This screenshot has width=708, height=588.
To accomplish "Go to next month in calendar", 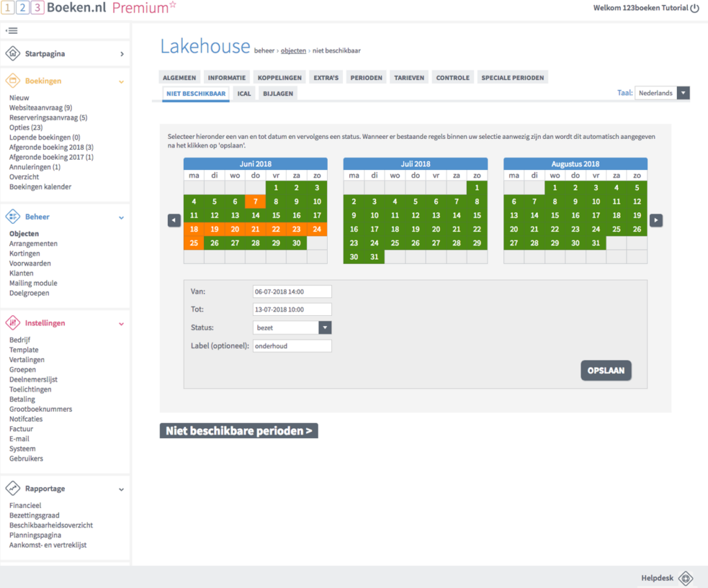I will point(656,220).
